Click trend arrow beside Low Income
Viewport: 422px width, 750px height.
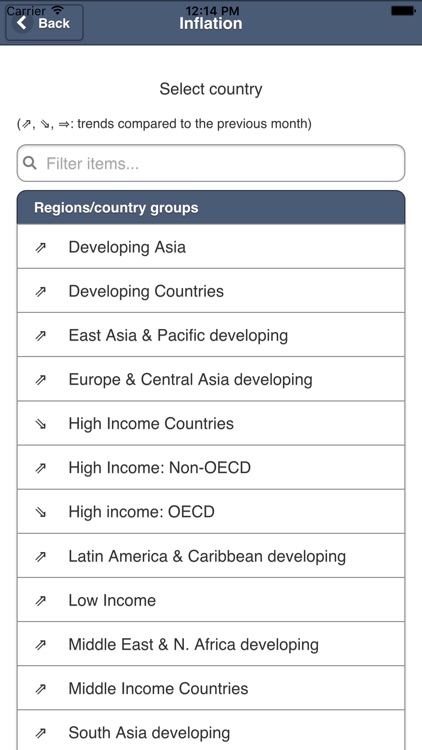tap(41, 601)
